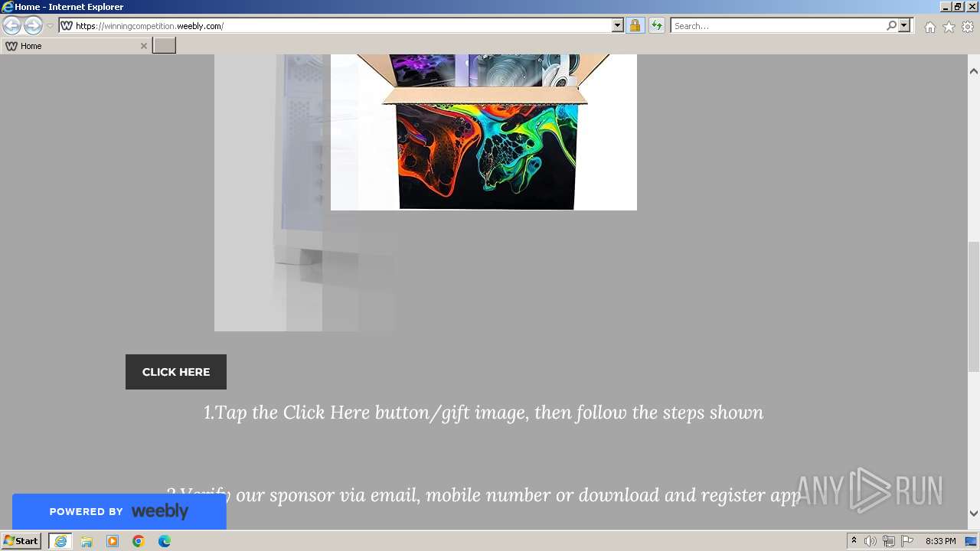The width and height of the screenshot is (980, 551).
Task: Click the address bar URL field
Action: 342,25
